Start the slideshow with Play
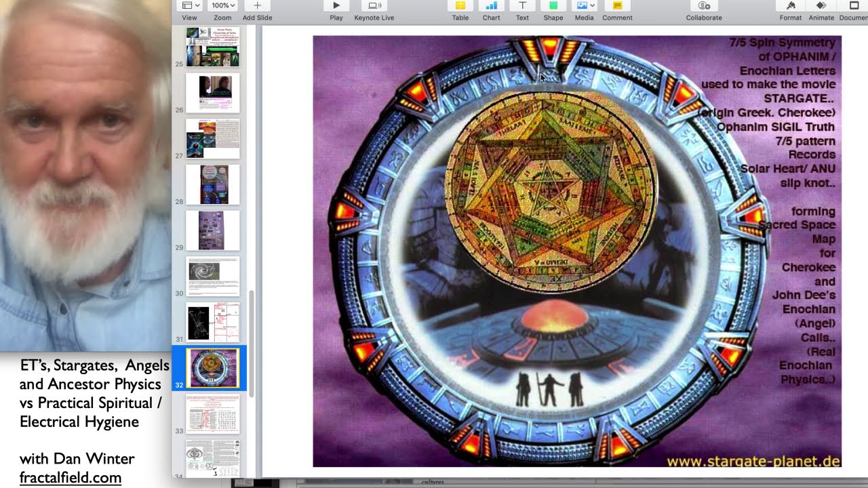The width and height of the screenshot is (868, 488). tap(336, 6)
